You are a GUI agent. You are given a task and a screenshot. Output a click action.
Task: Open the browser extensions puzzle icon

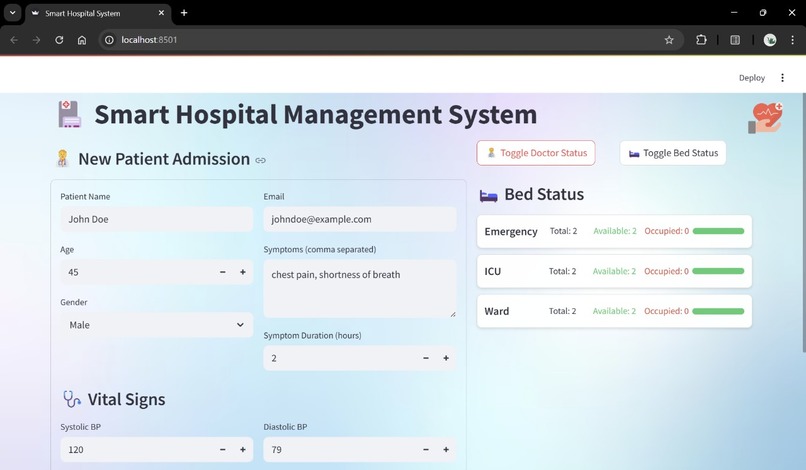[x=701, y=40]
